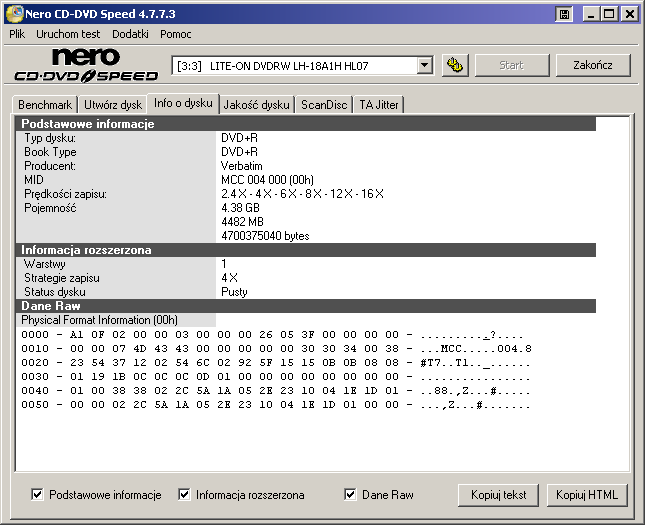The width and height of the screenshot is (645, 525).
Task: Minimize the Nero CD-DVD Speed window
Action: click(x=592, y=14)
